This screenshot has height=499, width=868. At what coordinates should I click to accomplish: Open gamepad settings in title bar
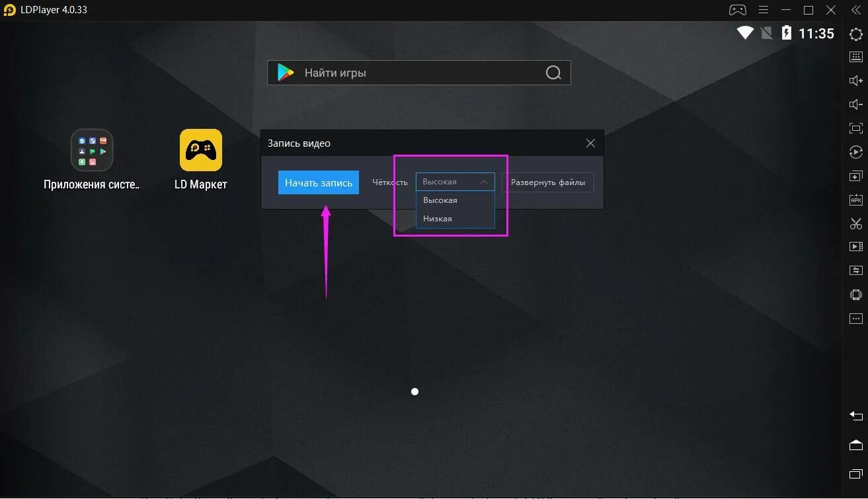(737, 10)
